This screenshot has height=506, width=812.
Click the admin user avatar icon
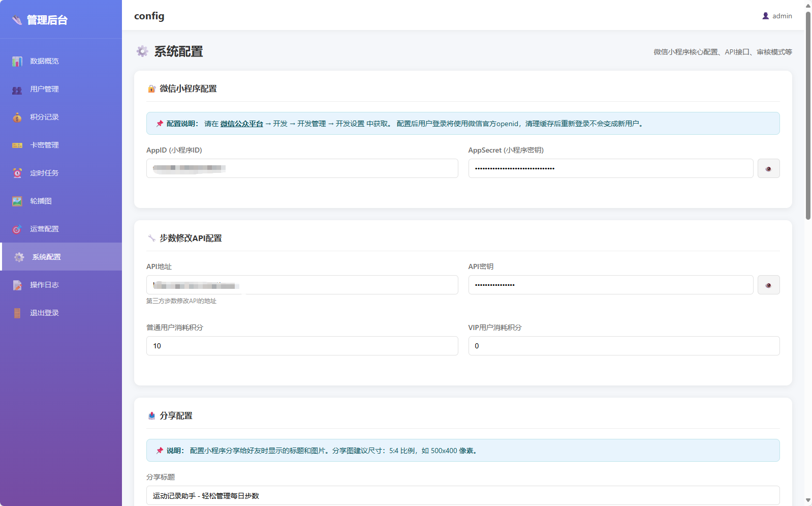click(x=766, y=16)
